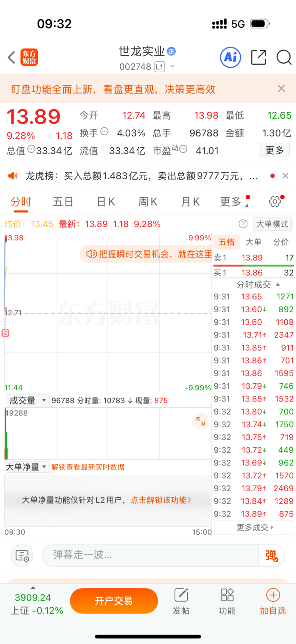Tap 解锁查看最新实时数据 link
The image size is (296, 644).
88,467
